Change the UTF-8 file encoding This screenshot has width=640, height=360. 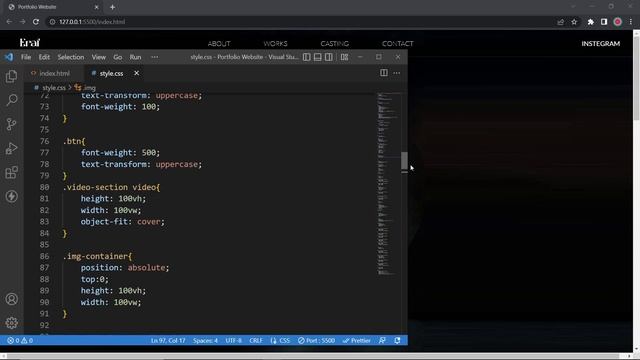(x=233, y=340)
